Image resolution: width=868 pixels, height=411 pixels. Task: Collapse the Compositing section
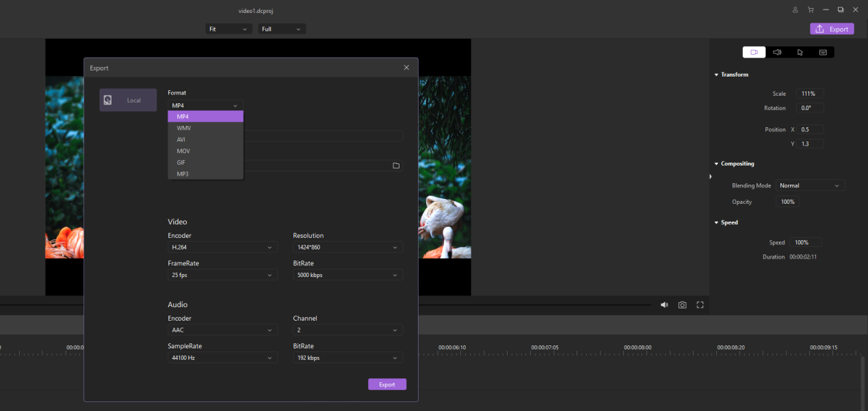tap(716, 164)
